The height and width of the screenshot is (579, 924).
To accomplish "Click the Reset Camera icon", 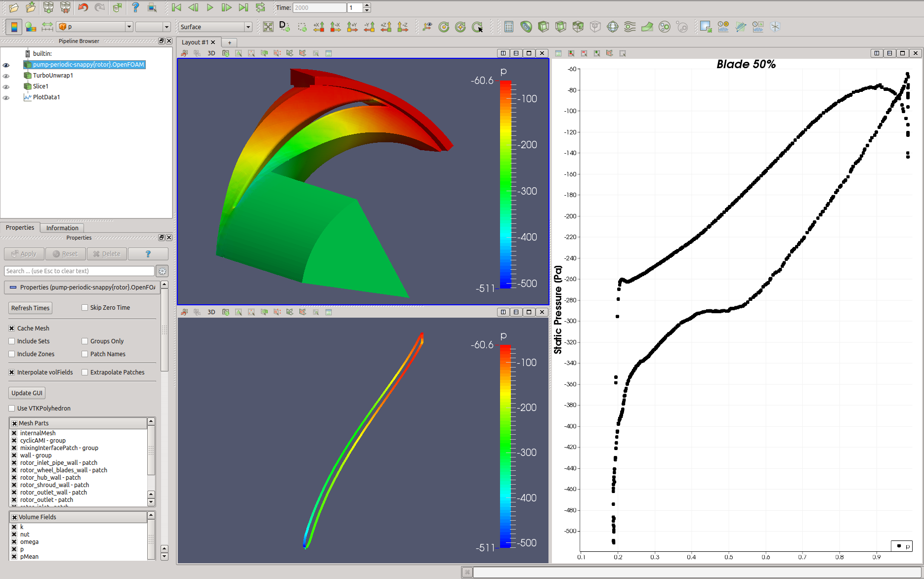I will (268, 27).
